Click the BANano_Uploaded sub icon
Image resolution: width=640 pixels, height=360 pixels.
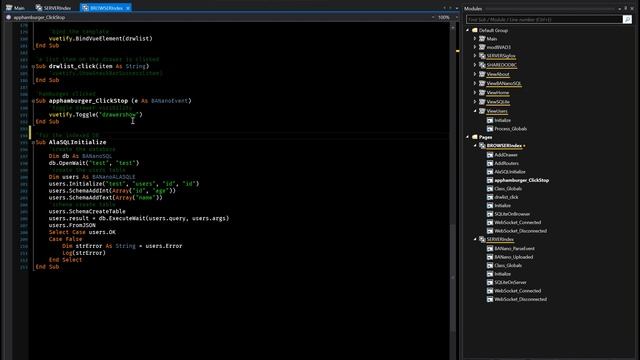[x=490, y=257]
